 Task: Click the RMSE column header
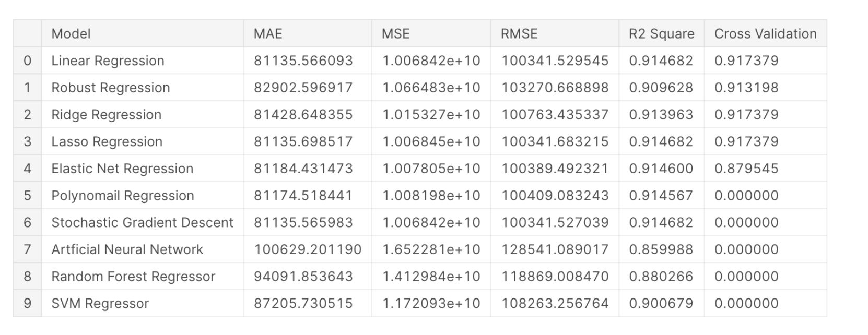(519, 34)
